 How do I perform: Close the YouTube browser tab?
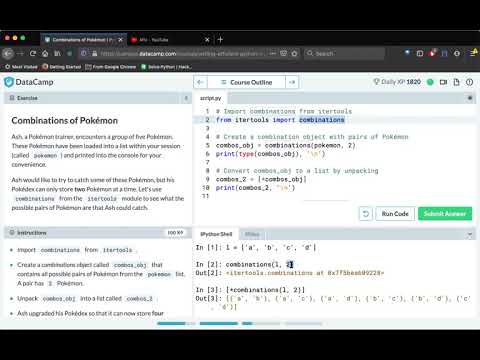[x=207, y=40]
